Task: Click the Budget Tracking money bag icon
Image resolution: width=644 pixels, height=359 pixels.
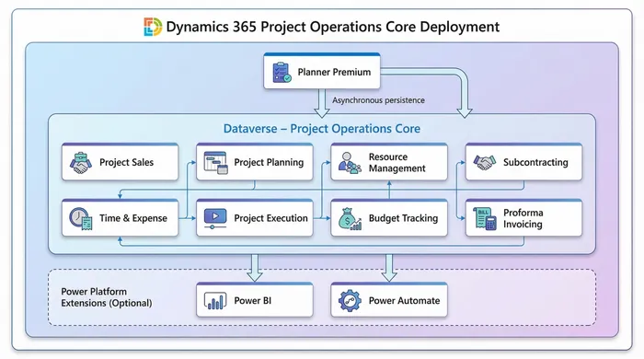Action: pyautogui.click(x=350, y=218)
